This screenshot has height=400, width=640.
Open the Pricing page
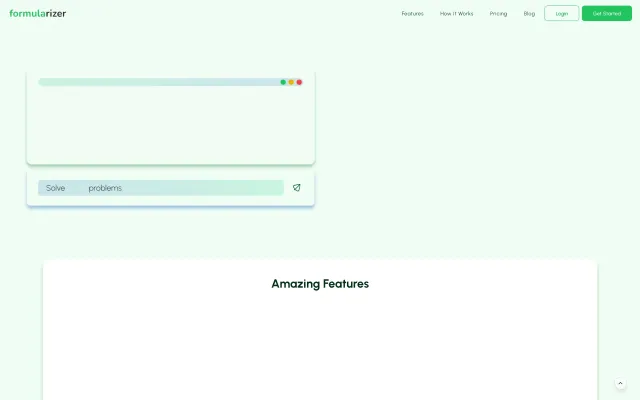pos(498,14)
